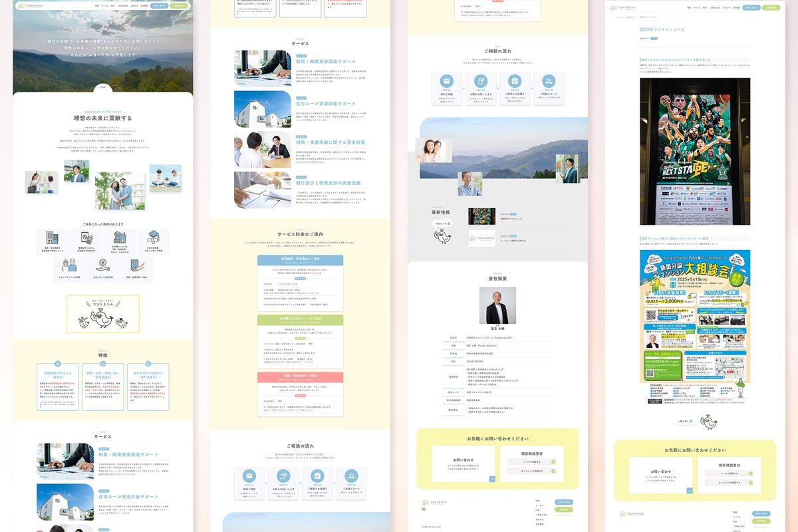Click 2025年コントリニュース article title in fourth mockup
The width and height of the screenshot is (798, 532).
662,30
